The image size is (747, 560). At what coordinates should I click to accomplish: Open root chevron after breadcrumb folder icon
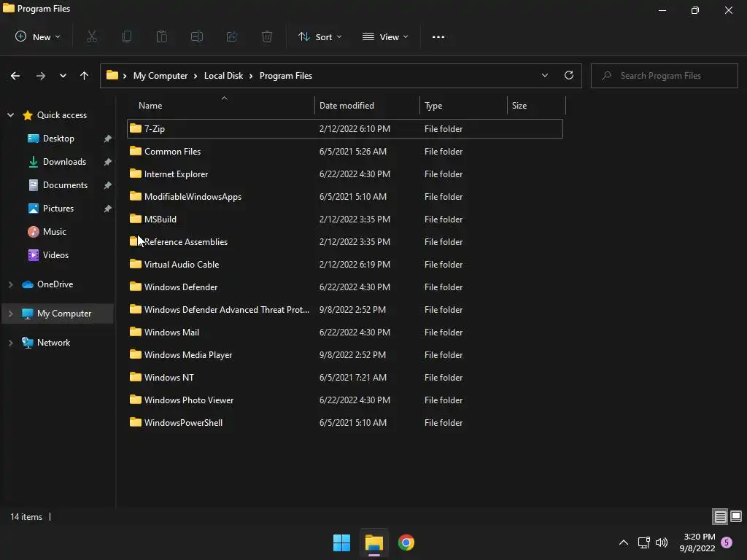click(x=125, y=76)
